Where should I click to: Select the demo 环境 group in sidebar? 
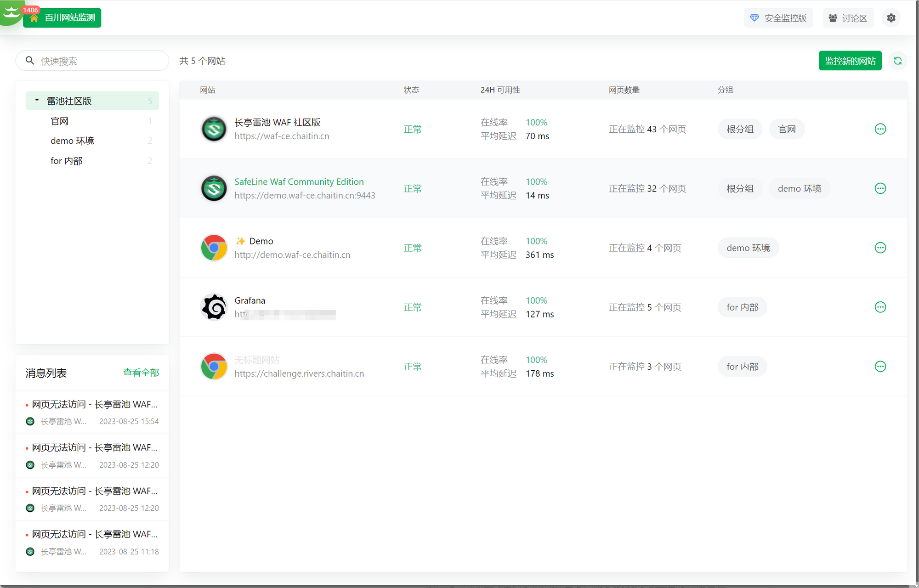(x=72, y=141)
